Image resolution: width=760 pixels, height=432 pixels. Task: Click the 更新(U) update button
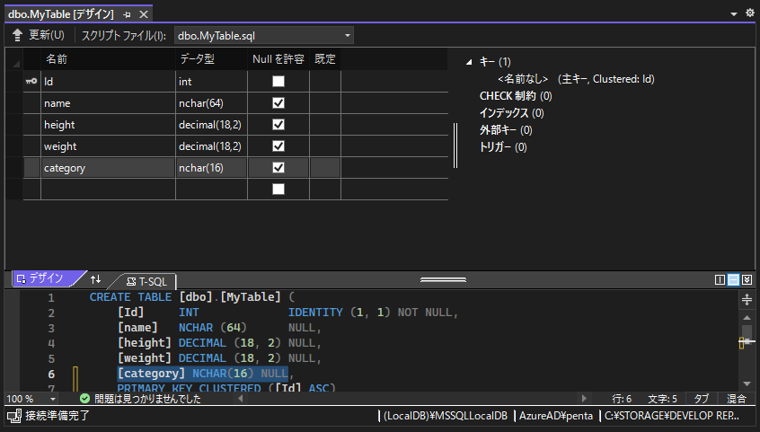pyautogui.click(x=38, y=35)
